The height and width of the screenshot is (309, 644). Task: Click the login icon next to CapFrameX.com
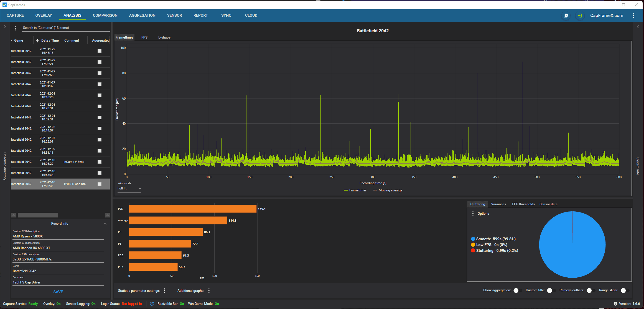(x=580, y=16)
